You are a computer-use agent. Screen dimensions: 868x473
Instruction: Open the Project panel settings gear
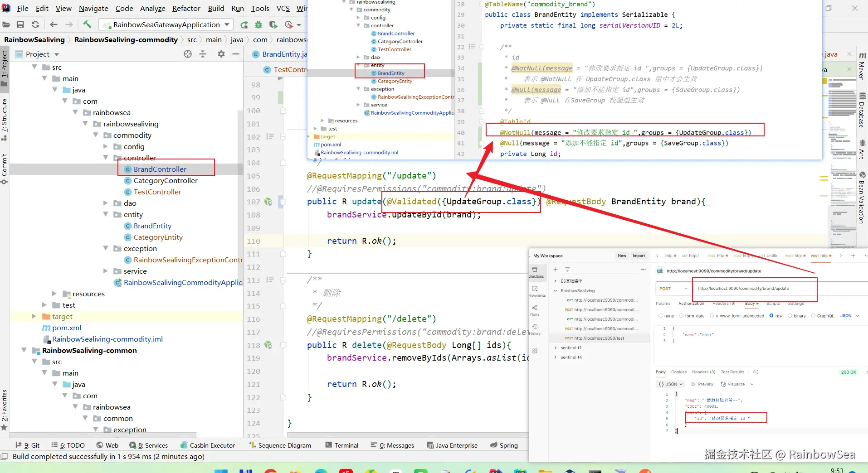[221, 54]
